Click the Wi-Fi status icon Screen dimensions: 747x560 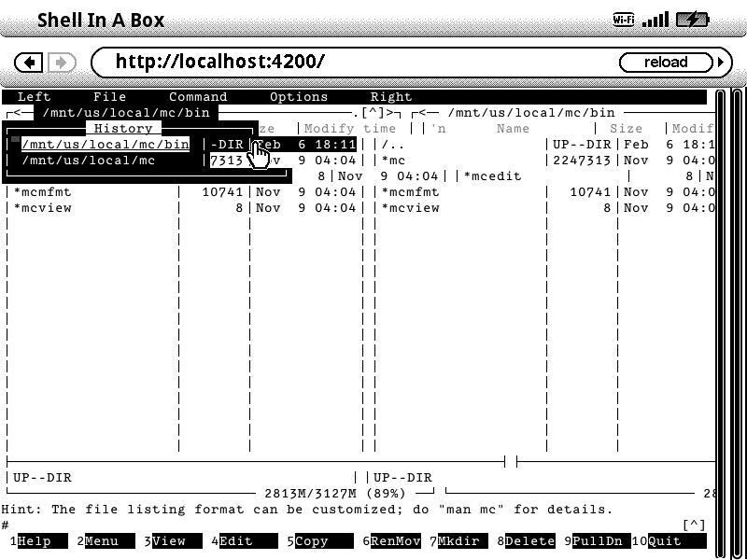624,20
